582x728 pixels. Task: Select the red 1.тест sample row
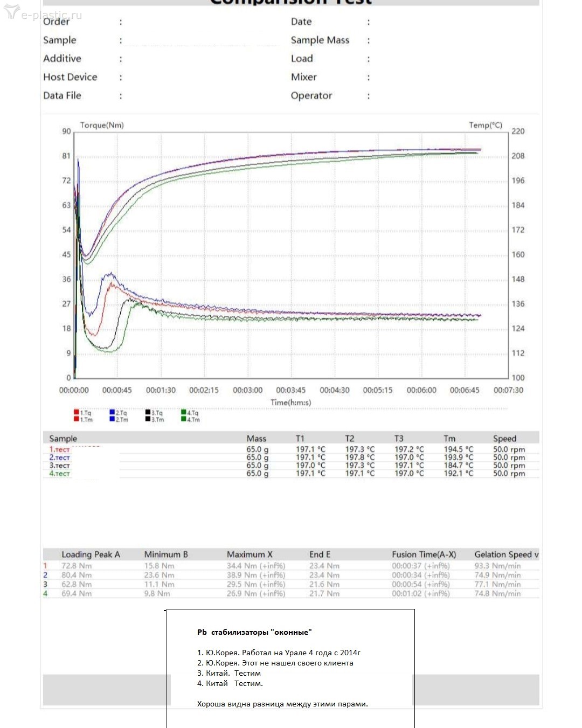[x=59, y=449]
